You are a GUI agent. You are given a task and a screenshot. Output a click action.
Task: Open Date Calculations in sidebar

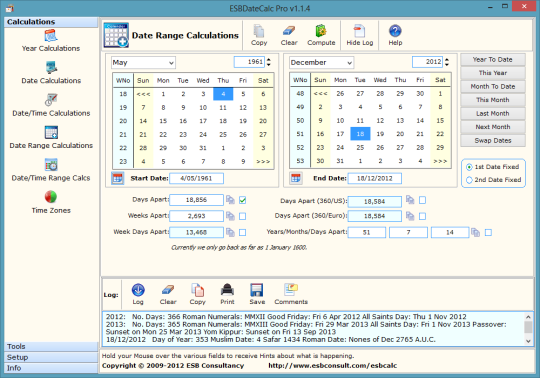pos(51,73)
